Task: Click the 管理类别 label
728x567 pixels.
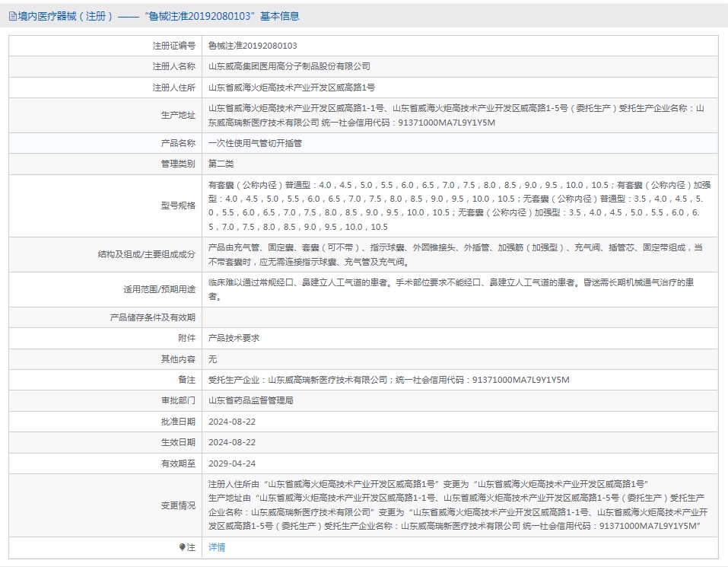Action: [178, 164]
